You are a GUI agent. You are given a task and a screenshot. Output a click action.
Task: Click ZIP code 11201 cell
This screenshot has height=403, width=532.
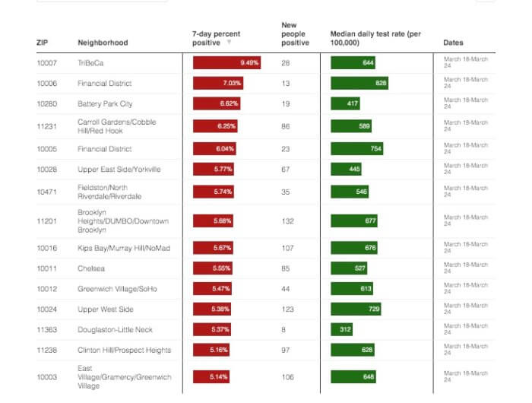[x=46, y=221]
